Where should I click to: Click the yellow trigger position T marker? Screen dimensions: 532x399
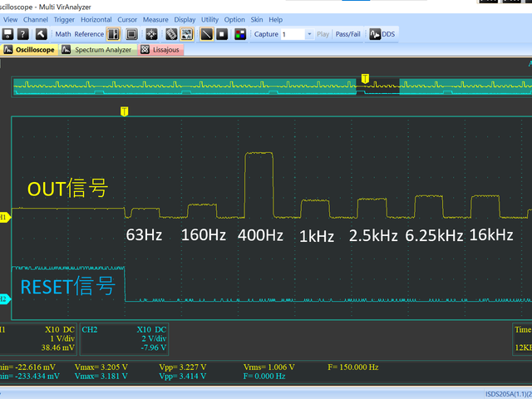[x=124, y=111]
